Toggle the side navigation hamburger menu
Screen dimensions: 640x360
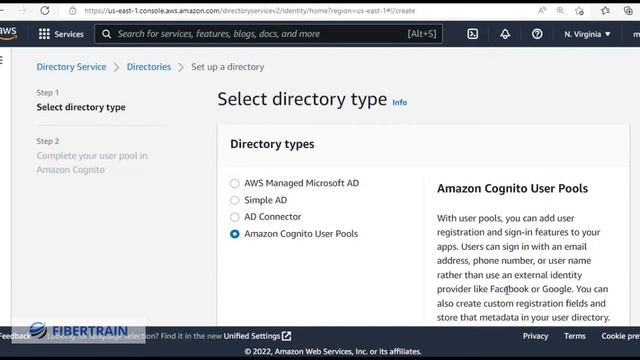click(2, 60)
